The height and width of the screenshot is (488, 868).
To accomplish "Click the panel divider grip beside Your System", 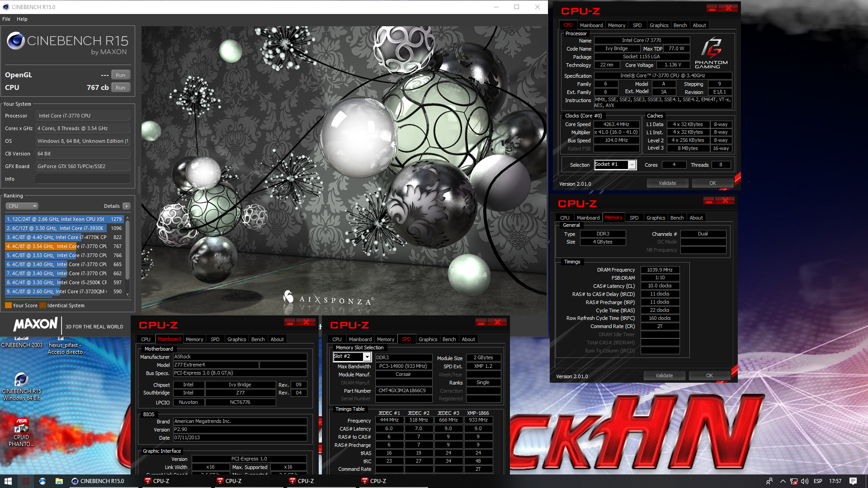I will [x=139, y=179].
